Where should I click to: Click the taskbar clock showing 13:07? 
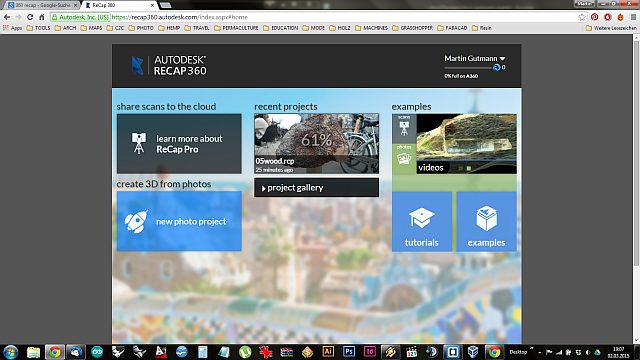618,352
